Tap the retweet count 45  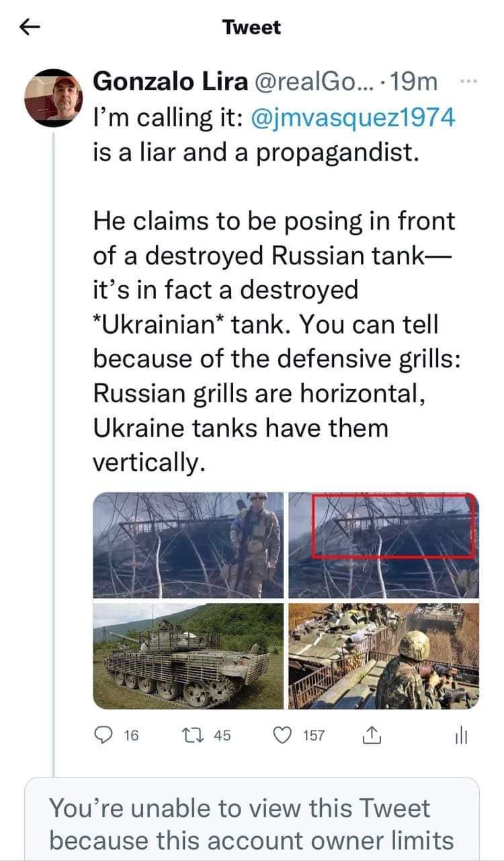tap(222, 735)
